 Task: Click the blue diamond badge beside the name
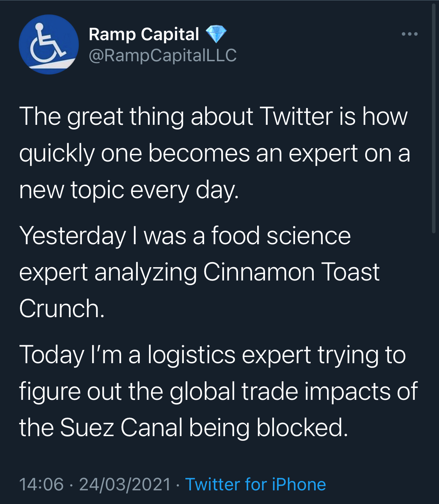click(x=216, y=34)
